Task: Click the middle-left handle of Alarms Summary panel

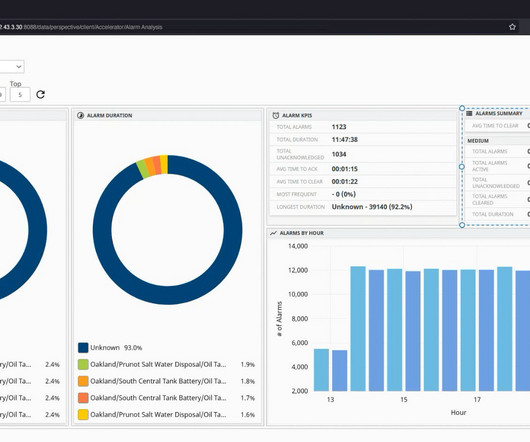Action: pos(462,167)
